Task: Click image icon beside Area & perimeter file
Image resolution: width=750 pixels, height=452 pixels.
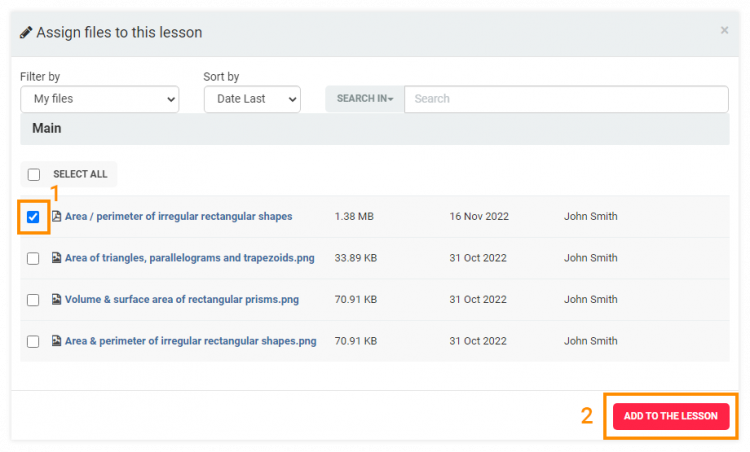Action: pos(56,341)
